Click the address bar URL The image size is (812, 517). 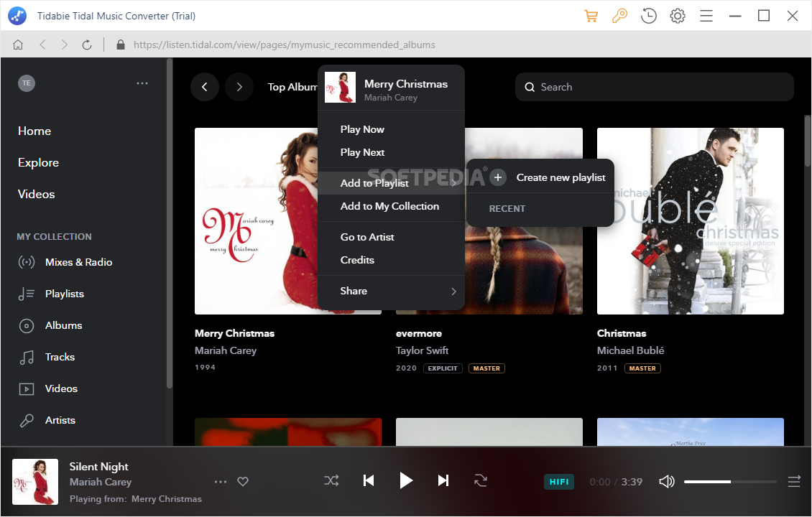pos(285,45)
